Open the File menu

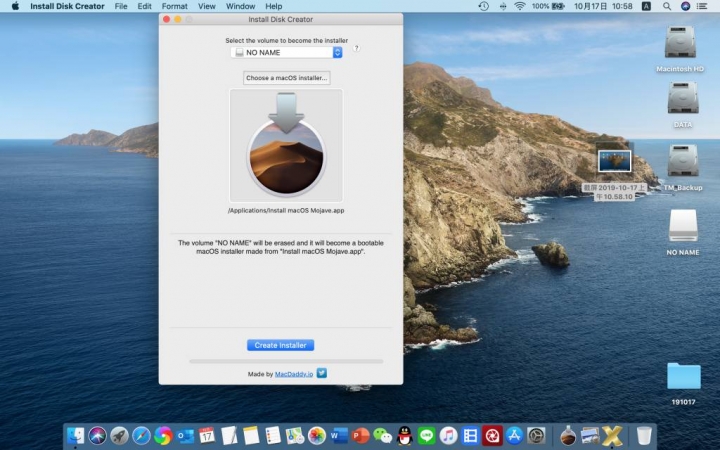click(x=121, y=6)
